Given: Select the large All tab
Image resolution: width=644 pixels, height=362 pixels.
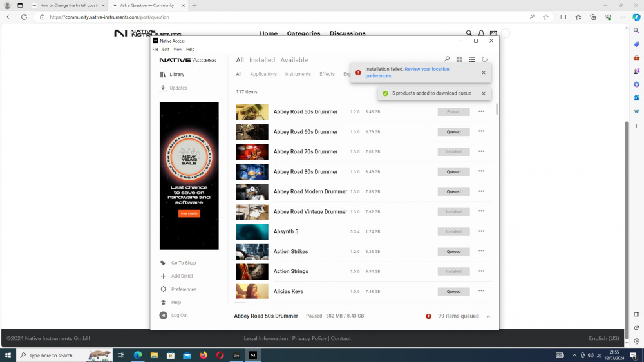Looking at the screenshot, I should point(240,60).
